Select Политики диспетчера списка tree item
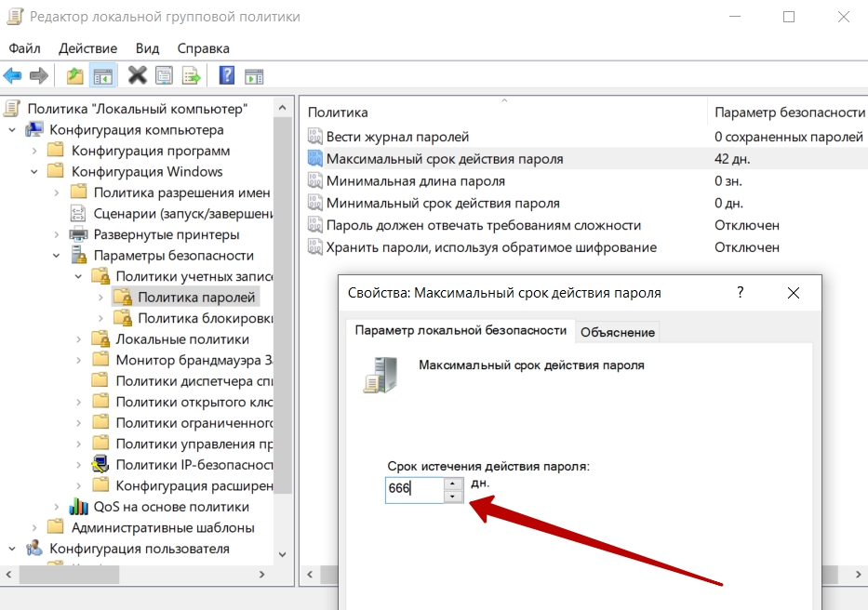Image resolution: width=868 pixels, height=610 pixels. 194,381
